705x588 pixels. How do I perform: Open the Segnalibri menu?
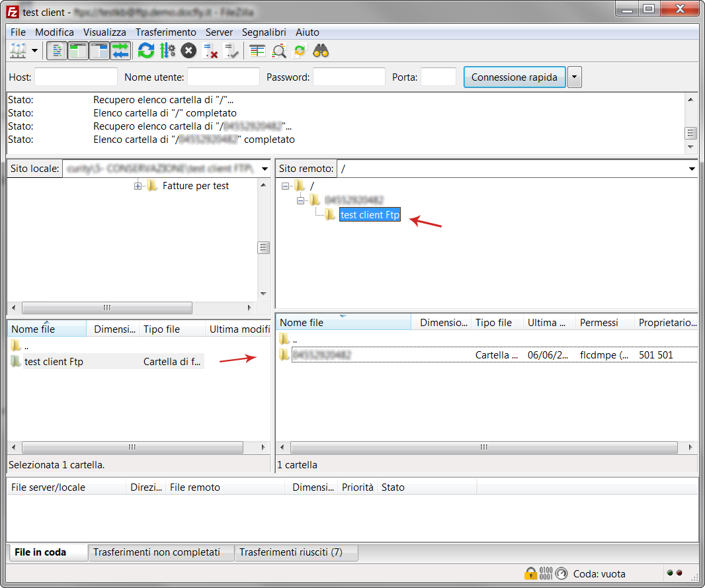pos(264,32)
